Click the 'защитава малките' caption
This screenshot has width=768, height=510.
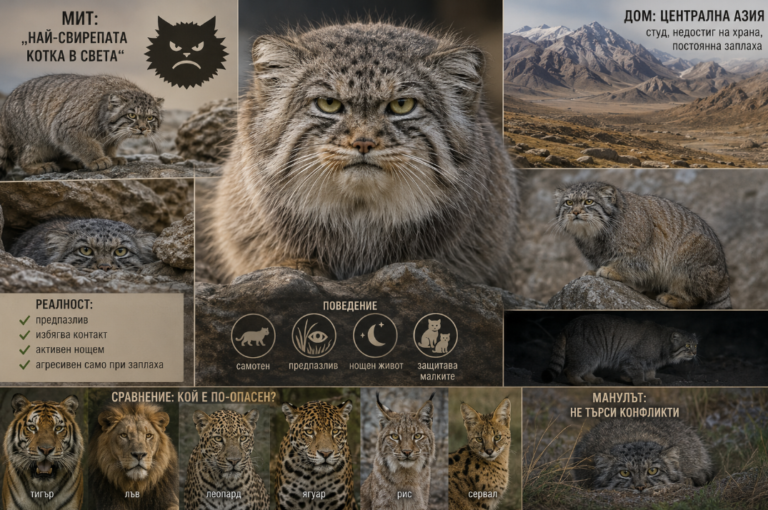(x=437, y=371)
